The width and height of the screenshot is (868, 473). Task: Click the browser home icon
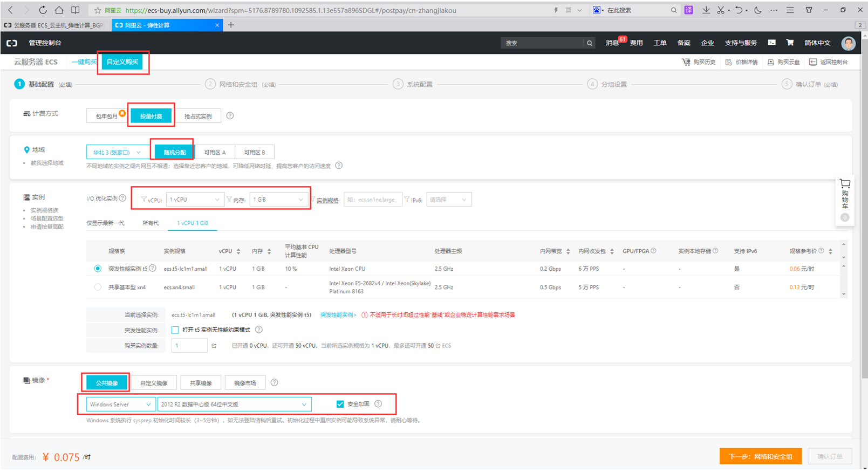tap(59, 10)
